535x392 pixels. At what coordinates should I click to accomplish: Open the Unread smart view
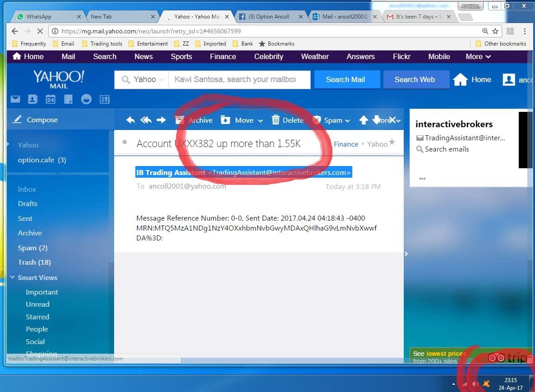[x=37, y=304]
